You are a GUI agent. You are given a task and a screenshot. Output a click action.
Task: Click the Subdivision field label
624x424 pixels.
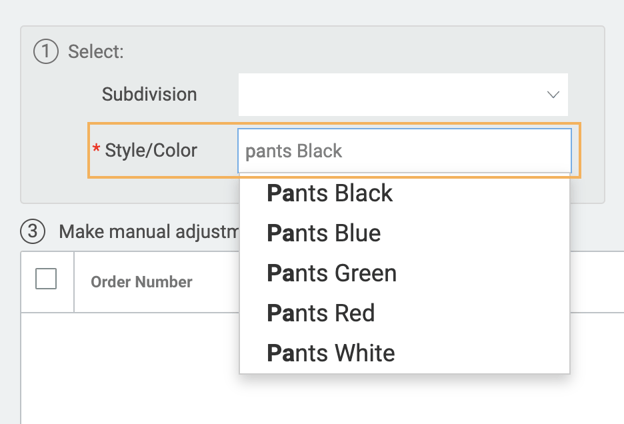[149, 95]
